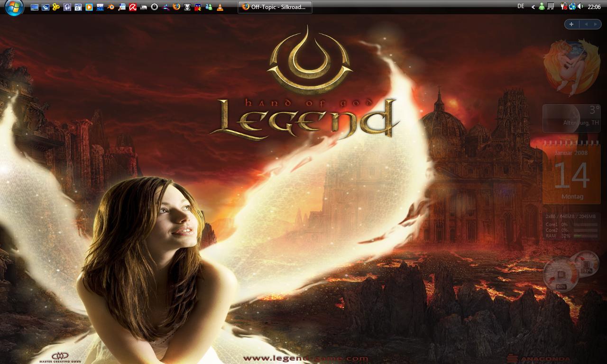Open the DE keyboard language selector

pyautogui.click(x=521, y=7)
